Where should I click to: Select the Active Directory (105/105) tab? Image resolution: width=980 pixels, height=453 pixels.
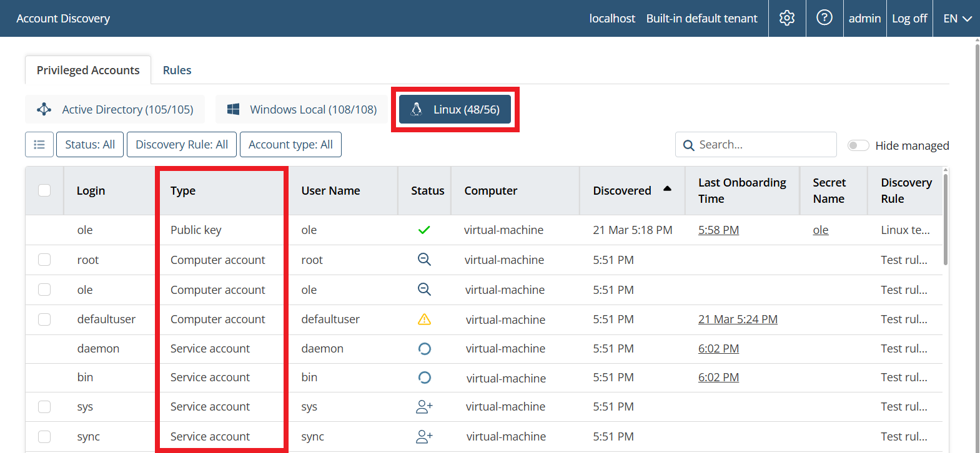click(116, 110)
